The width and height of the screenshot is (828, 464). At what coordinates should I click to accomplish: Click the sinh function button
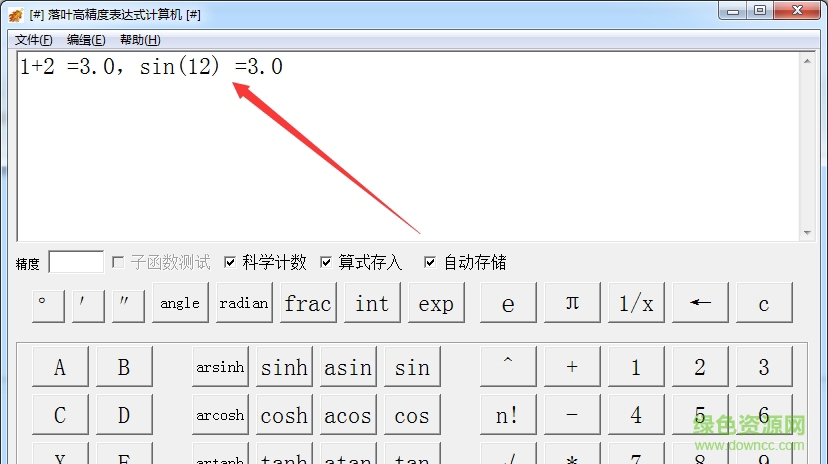tap(284, 367)
